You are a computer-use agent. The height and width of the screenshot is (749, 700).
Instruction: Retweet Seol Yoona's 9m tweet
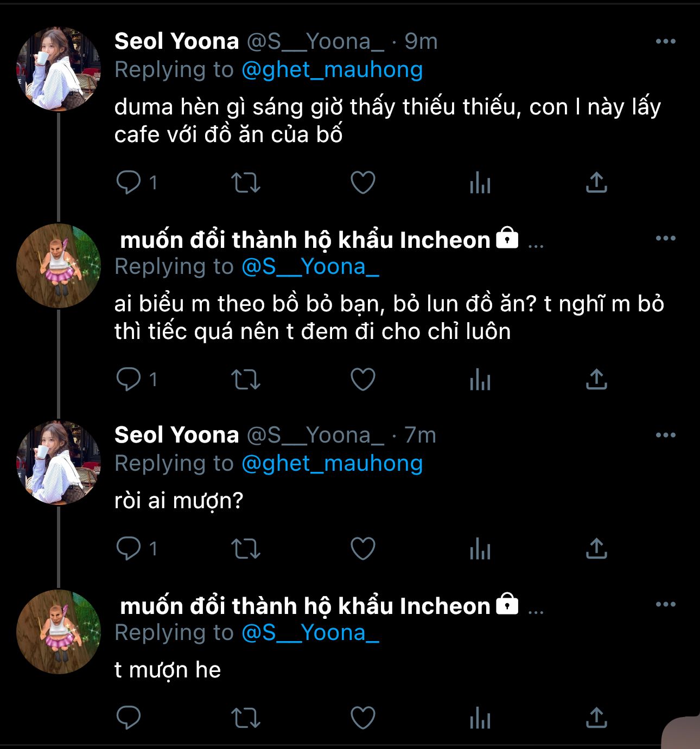[x=246, y=182]
